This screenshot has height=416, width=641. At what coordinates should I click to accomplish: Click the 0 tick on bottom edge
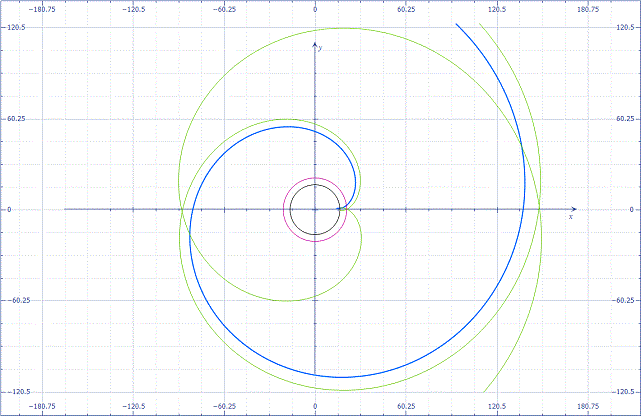(315, 406)
